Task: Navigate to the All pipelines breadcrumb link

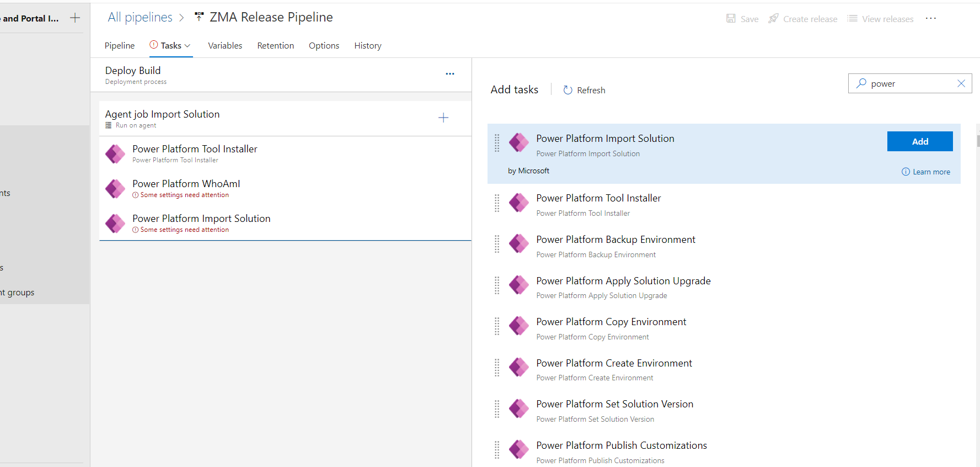Action: pos(140,18)
